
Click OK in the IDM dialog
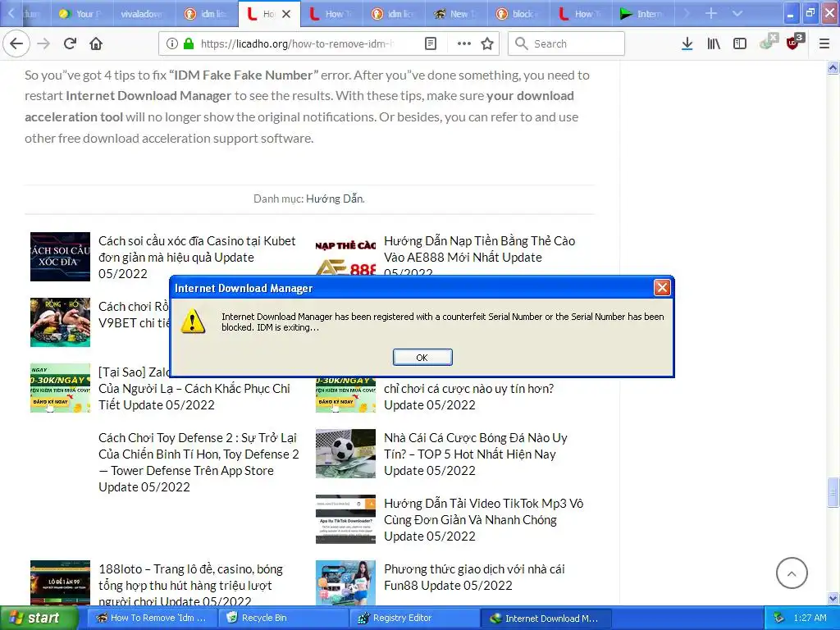pyautogui.click(x=422, y=358)
